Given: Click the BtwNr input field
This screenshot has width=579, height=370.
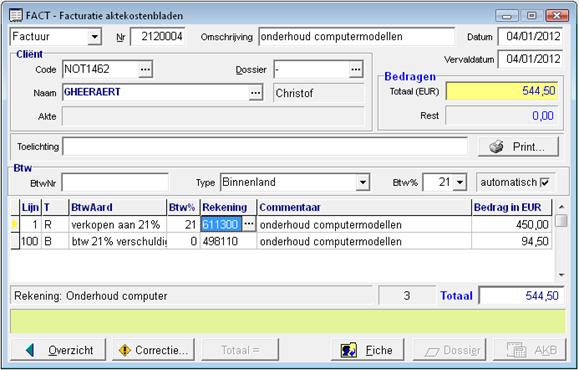Looking at the screenshot, I should 115,182.
